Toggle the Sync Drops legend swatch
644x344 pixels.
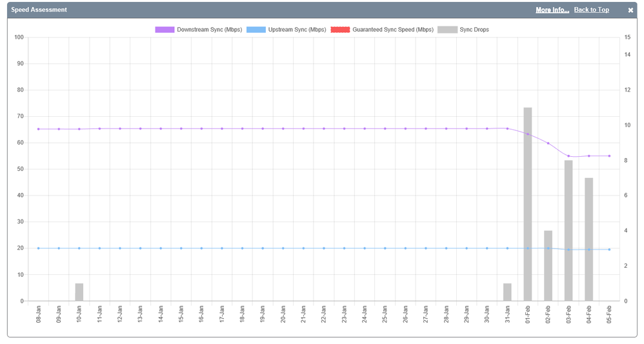(x=447, y=30)
